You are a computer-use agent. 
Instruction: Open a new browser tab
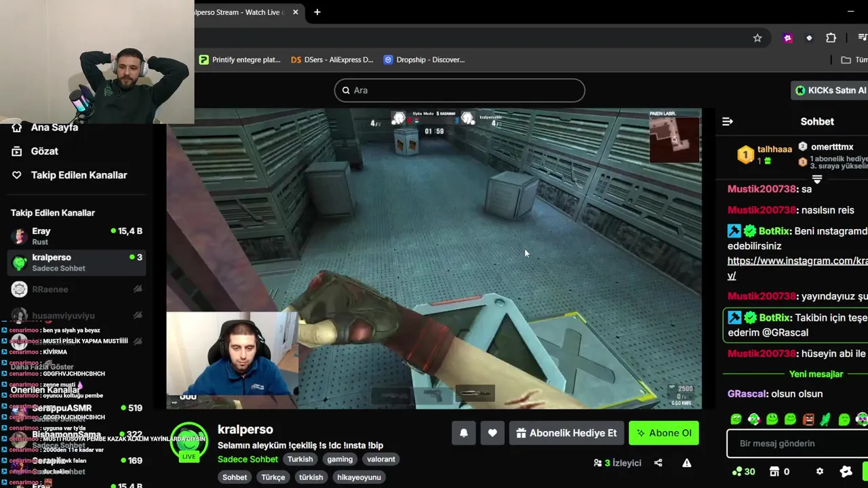[x=317, y=12]
